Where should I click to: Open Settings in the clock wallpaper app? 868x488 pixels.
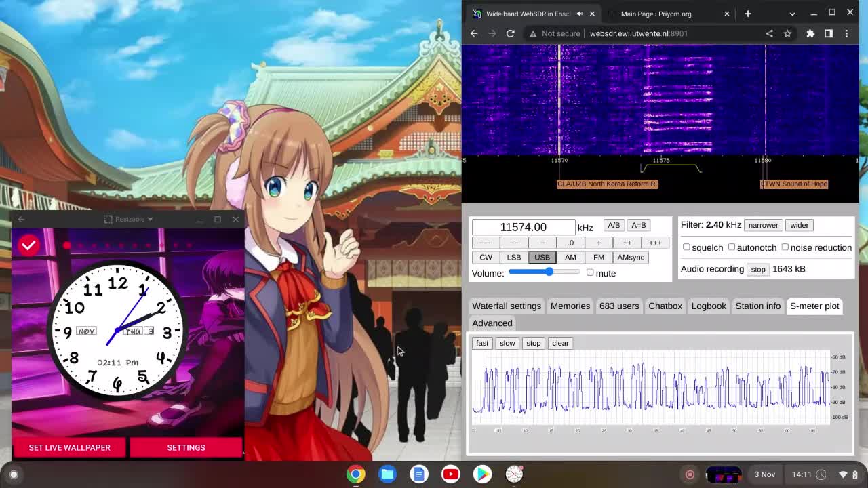pyautogui.click(x=186, y=447)
